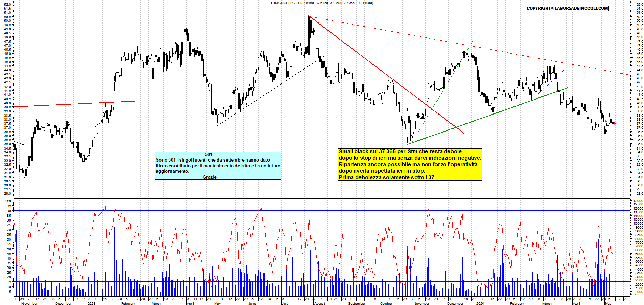Click the '13000' volume scale value

coord(638,201)
